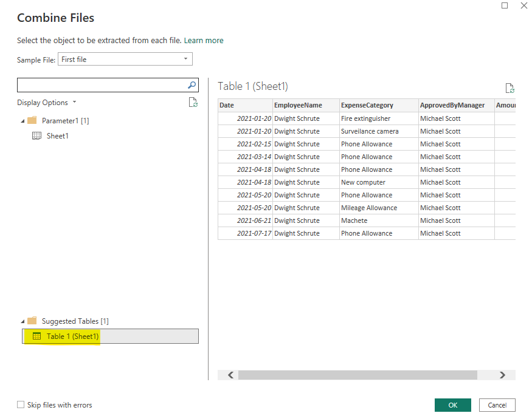Screen dimensions: 532x413
Task: Open the Learn more link
Action: click(204, 40)
